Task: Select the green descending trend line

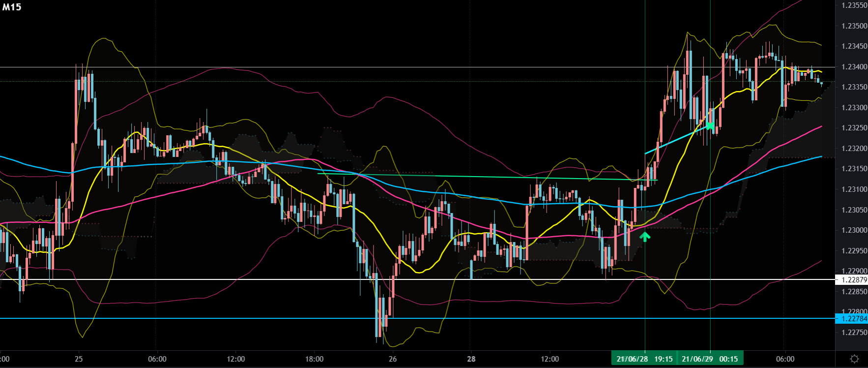Action: click(x=487, y=177)
